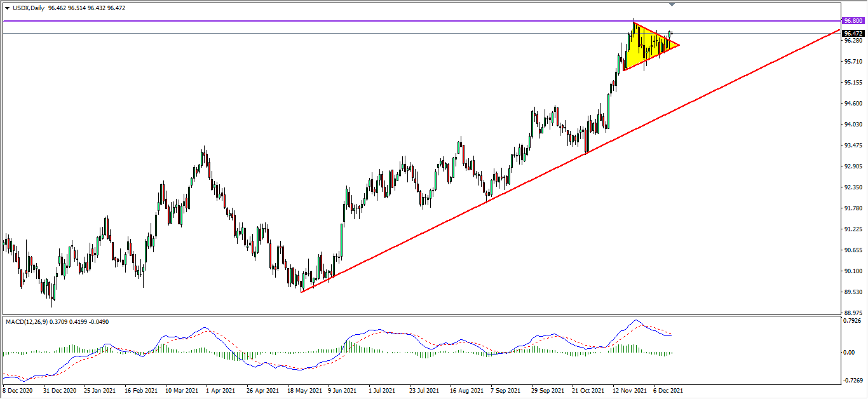The width and height of the screenshot is (868, 399).
Task: Click the 8 Dec 2020 date label
Action: pyautogui.click(x=18, y=391)
